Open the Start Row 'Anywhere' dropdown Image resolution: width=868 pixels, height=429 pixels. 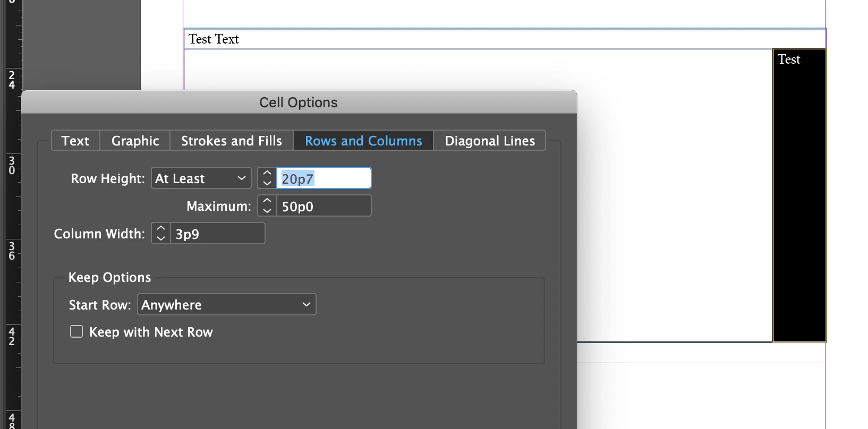(227, 305)
